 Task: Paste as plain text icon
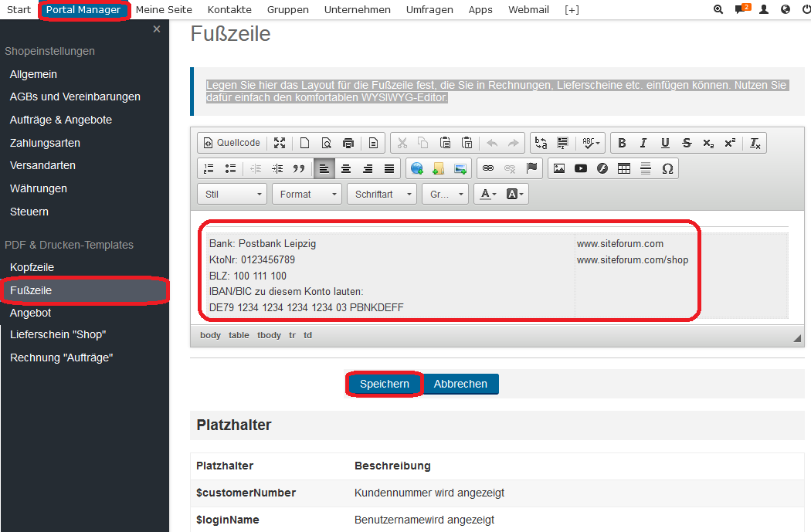pos(467,143)
